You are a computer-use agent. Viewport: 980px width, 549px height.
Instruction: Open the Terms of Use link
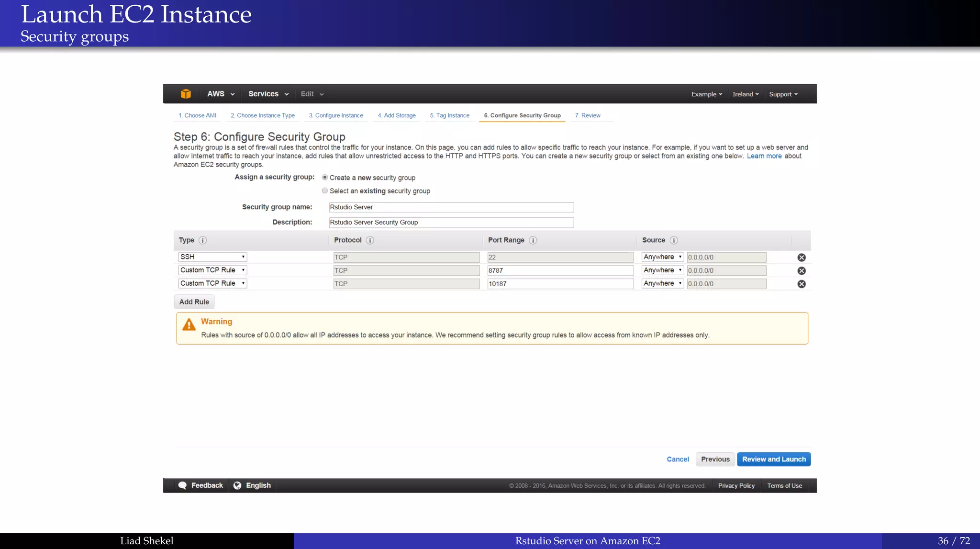tap(784, 485)
